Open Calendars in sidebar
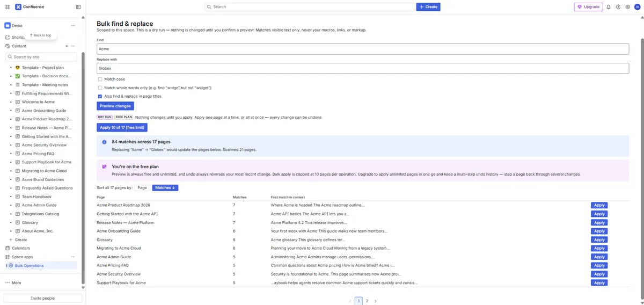 [21, 248]
